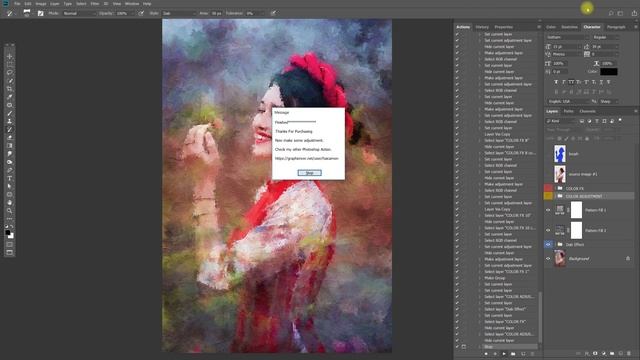Hide the Dab Effect group

coord(548,244)
